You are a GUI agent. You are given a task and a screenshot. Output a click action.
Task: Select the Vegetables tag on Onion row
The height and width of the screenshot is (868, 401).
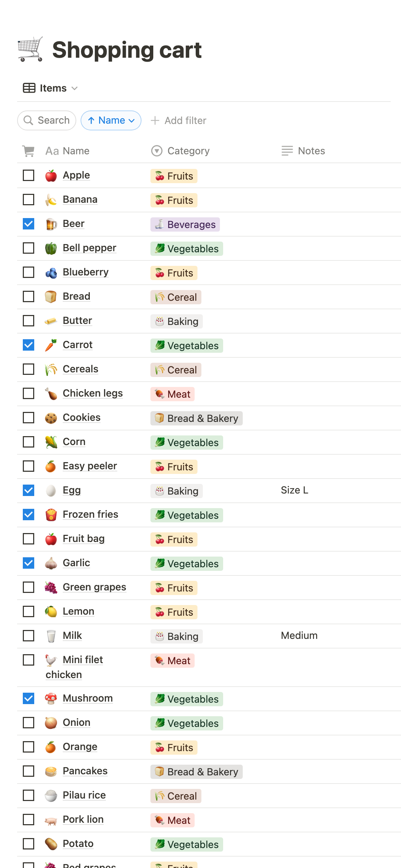(186, 723)
